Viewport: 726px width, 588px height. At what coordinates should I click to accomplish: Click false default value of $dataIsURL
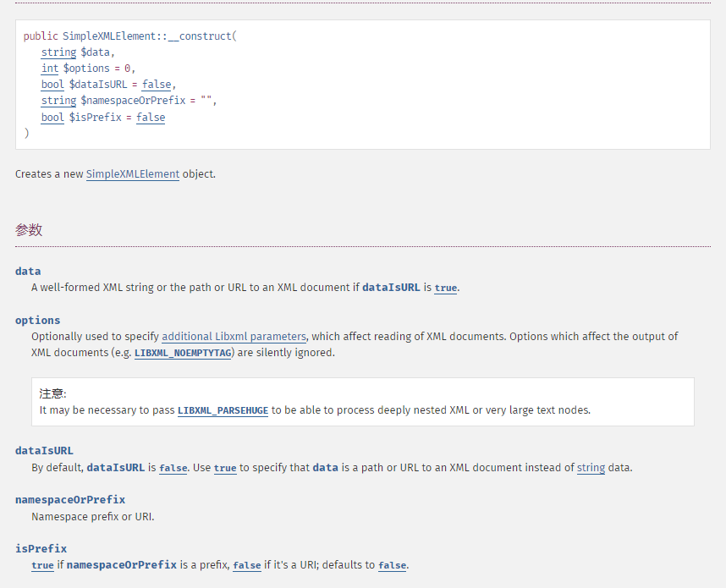[157, 85]
